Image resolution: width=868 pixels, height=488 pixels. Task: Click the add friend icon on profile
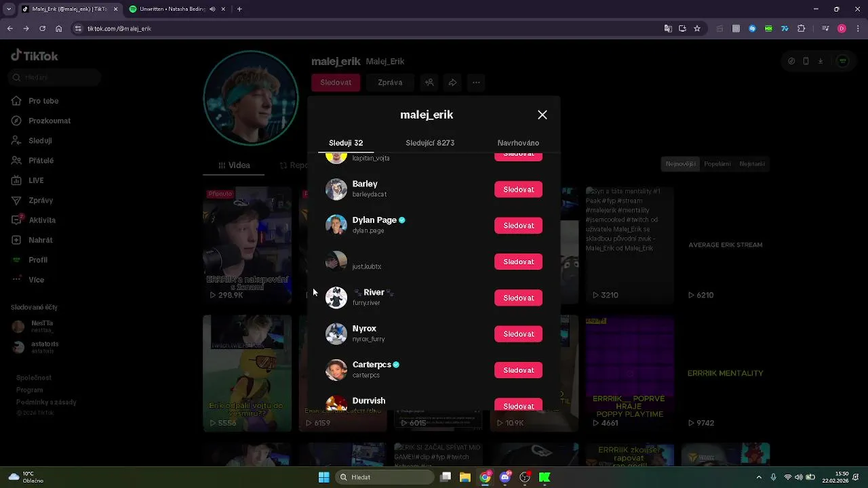429,83
